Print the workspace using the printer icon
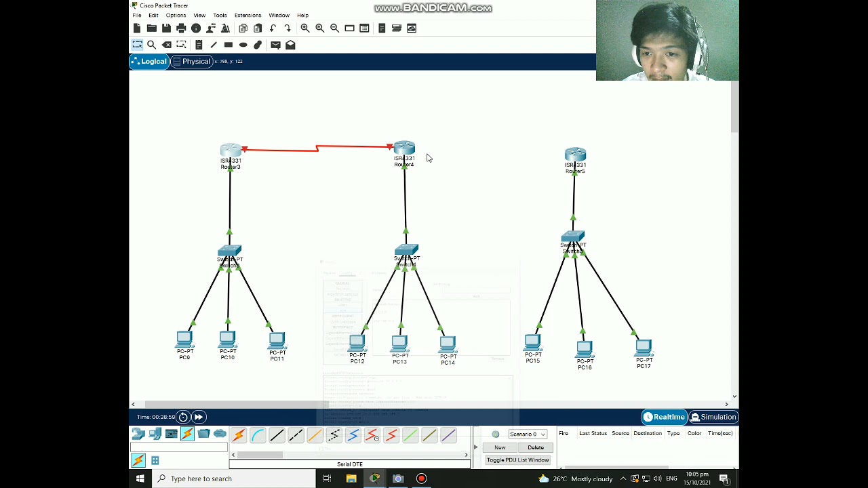This screenshot has width=868, height=488. pyautogui.click(x=181, y=28)
